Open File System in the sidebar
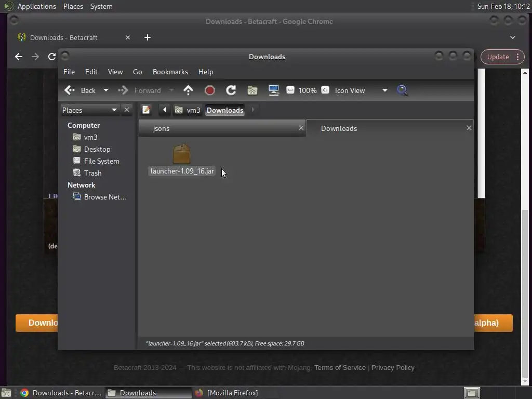The image size is (532, 399). 96,161
